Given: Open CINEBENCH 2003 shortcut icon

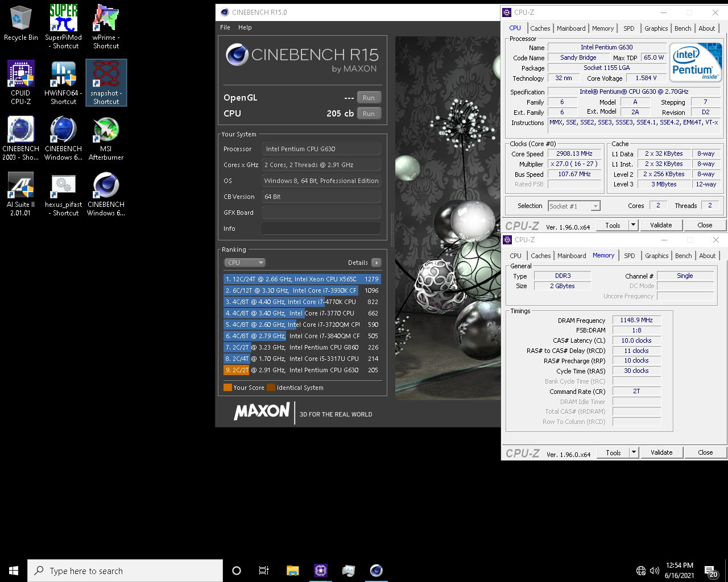Looking at the screenshot, I should (20, 138).
